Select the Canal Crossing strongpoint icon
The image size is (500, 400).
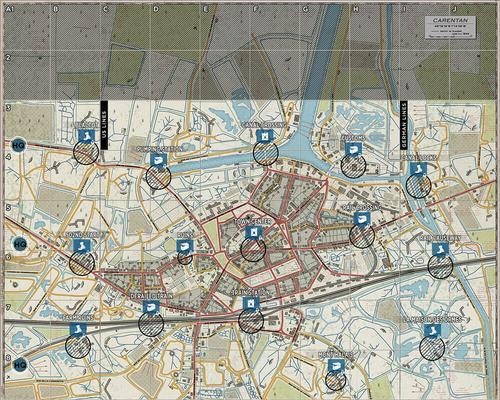[265, 136]
